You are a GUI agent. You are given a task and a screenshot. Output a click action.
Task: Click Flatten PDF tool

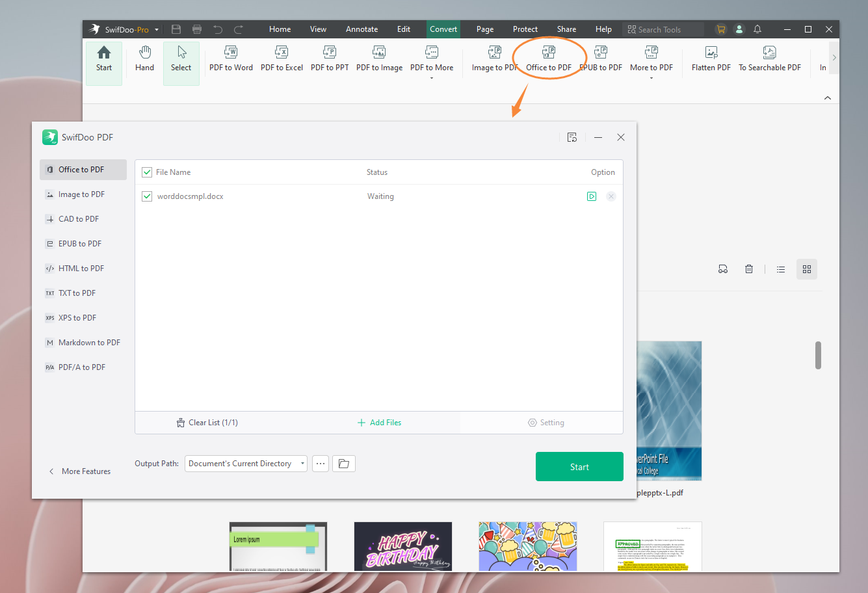point(711,59)
